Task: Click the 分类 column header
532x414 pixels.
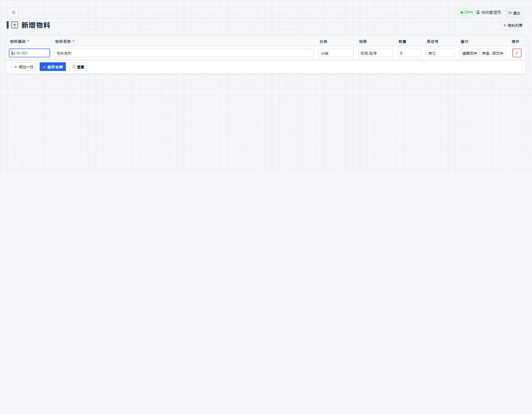Action: click(x=323, y=42)
